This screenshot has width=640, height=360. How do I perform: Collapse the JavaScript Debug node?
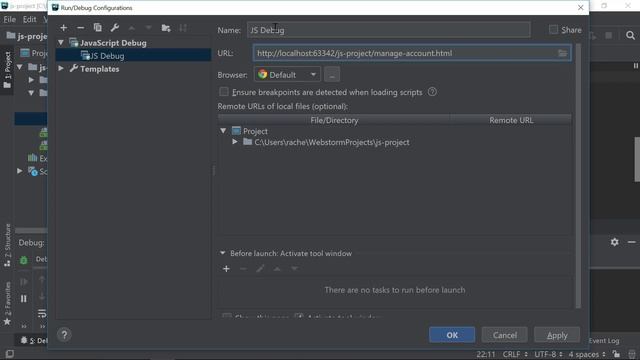click(x=61, y=42)
